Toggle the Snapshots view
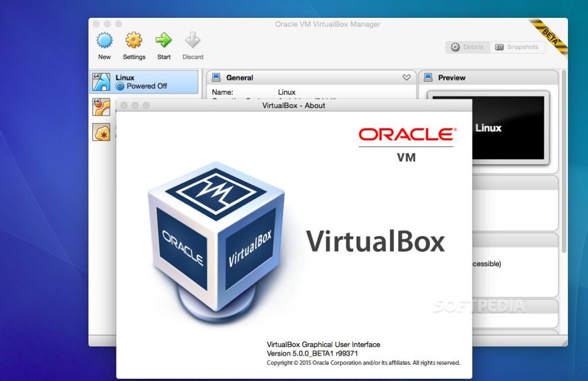The width and height of the screenshot is (588, 381). tap(517, 47)
